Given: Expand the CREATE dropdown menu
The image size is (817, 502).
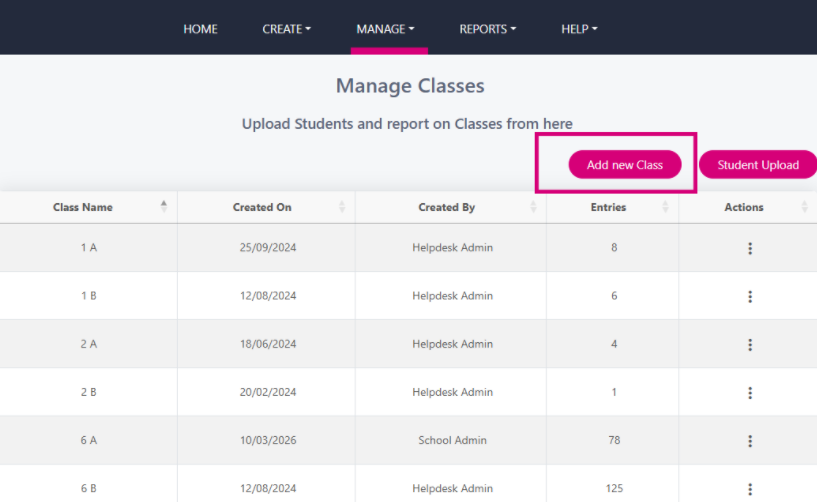Looking at the screenshot, I should [x=286, y=29].
